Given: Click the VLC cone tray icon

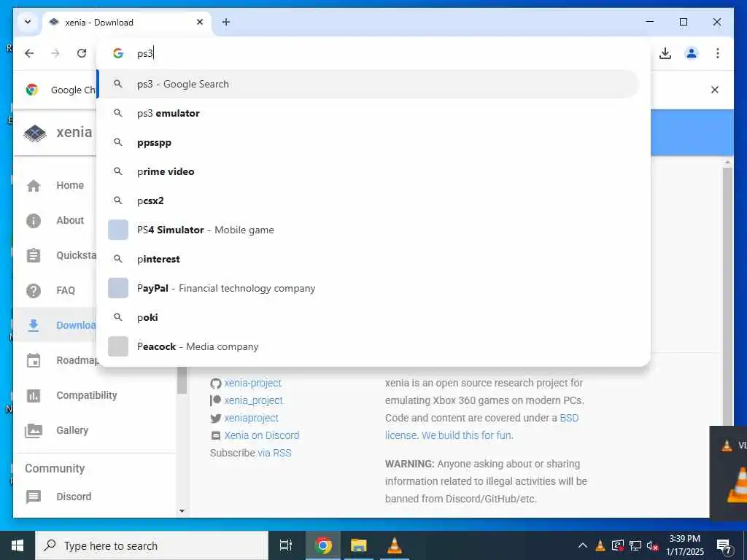Looking at the screenshot, I should pos(600,545).
